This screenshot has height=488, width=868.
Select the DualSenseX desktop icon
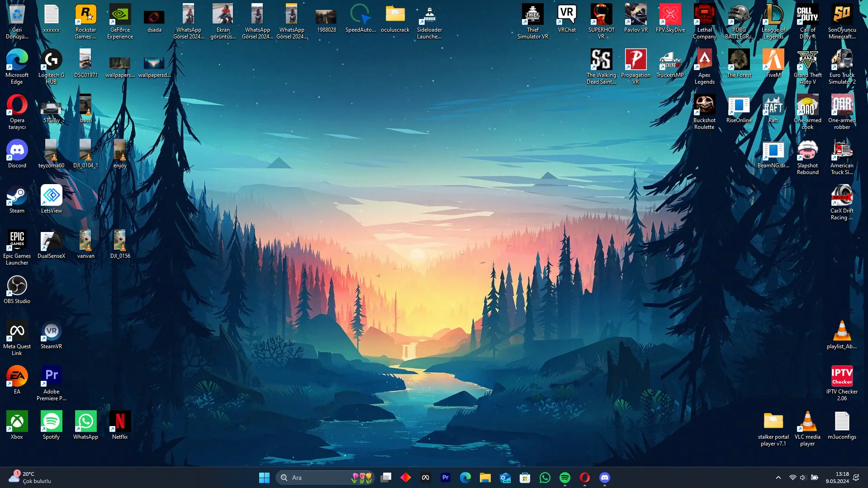tap(51, 244)
